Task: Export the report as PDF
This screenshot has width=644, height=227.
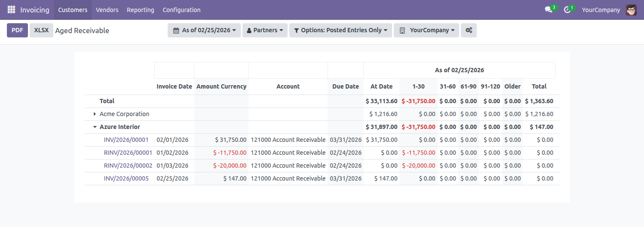Action: click(17, 30)
